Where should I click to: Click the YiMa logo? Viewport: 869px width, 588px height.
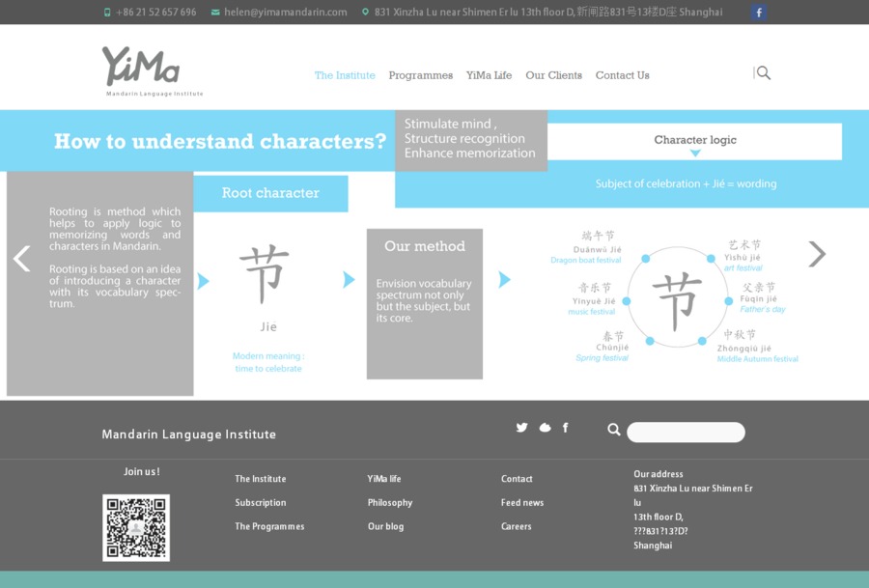(153, 70)
